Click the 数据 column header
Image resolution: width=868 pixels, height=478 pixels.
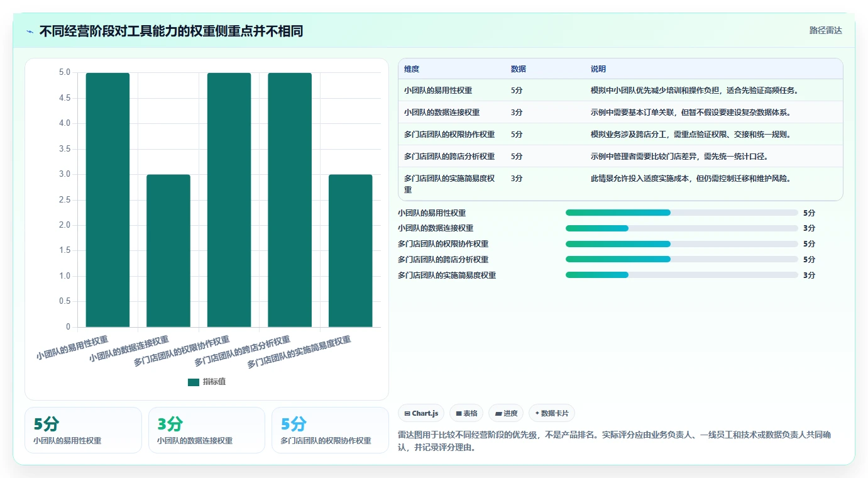click(519, 69)
